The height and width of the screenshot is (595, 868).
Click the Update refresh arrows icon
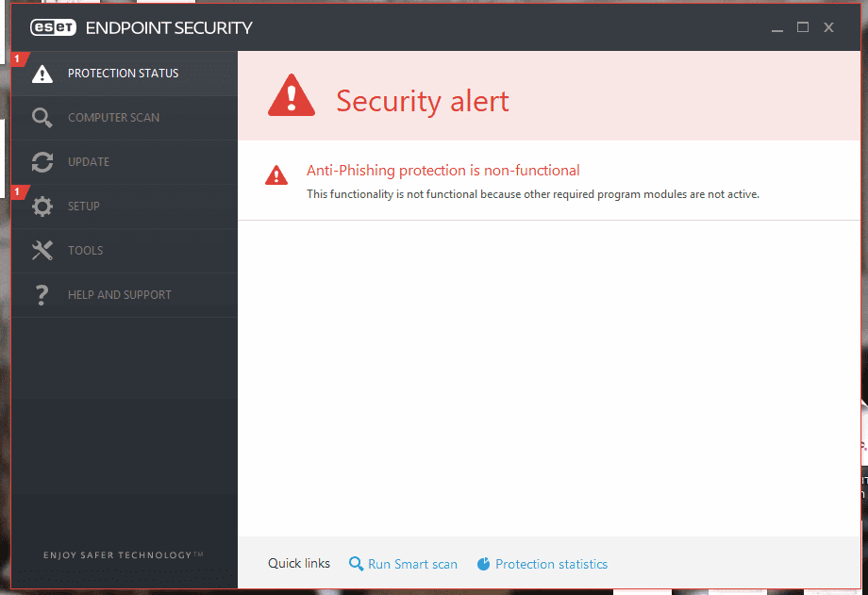pos(42,162)
